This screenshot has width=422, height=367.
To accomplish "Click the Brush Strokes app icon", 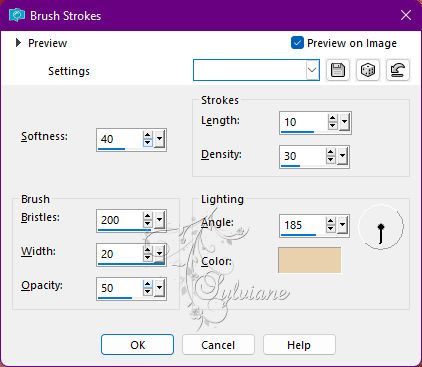I will pyautogui.click(x=17, y=15).
